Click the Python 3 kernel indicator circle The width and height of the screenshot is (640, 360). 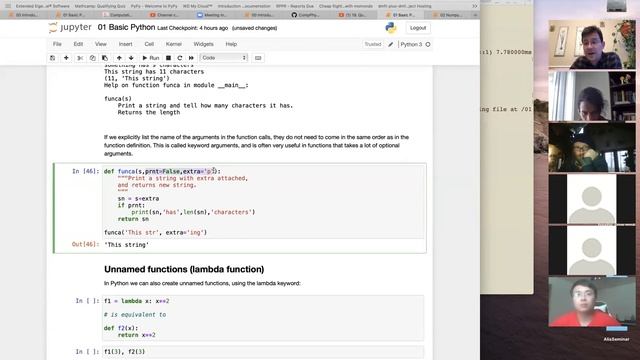coord(428,44)
